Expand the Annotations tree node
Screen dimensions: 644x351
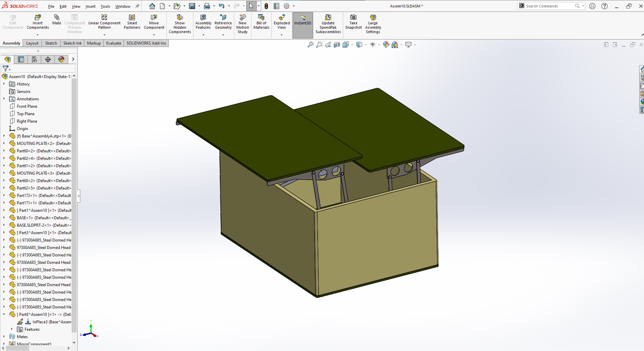tap(4, 99)
